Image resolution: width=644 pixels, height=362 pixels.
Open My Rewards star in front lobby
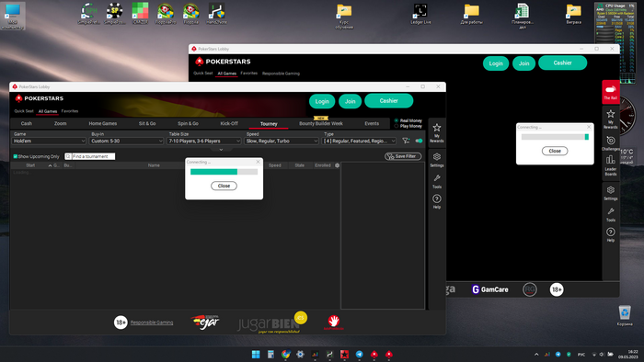[437, 132]
